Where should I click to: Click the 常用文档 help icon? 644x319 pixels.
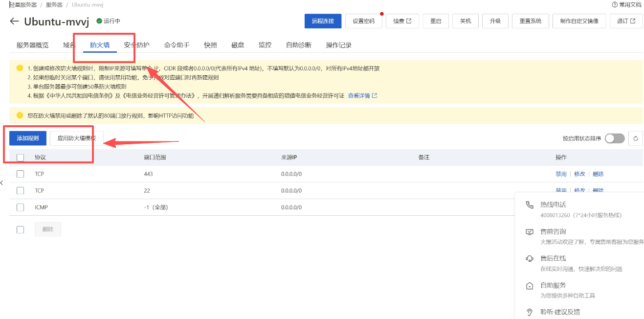point(615,4)
